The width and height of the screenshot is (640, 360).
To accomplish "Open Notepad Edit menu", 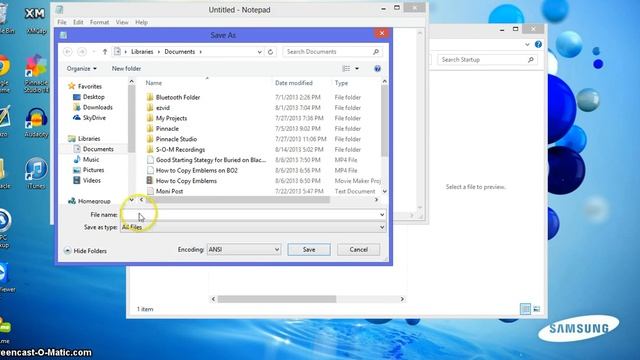I will (x=78, y=22).
